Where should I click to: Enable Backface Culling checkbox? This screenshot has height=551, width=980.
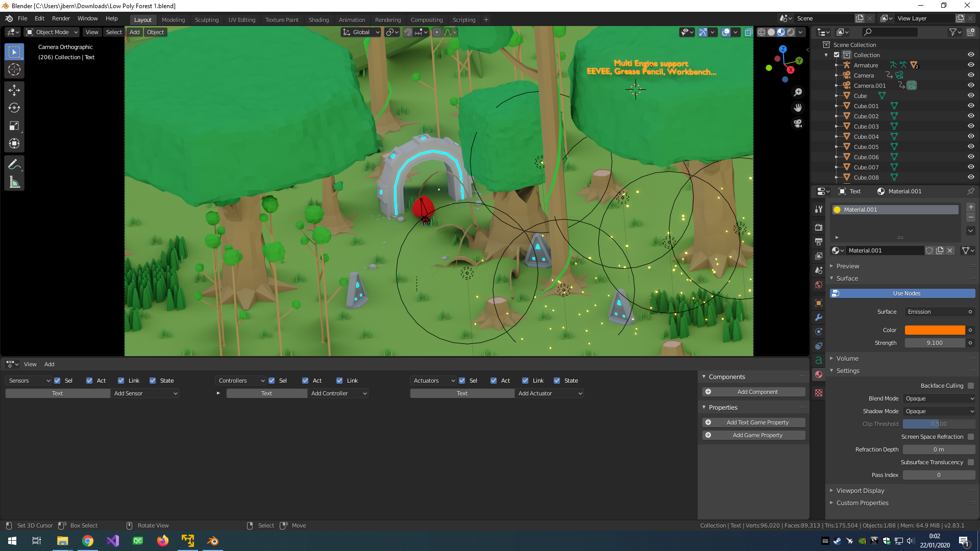tap(971, 386)
